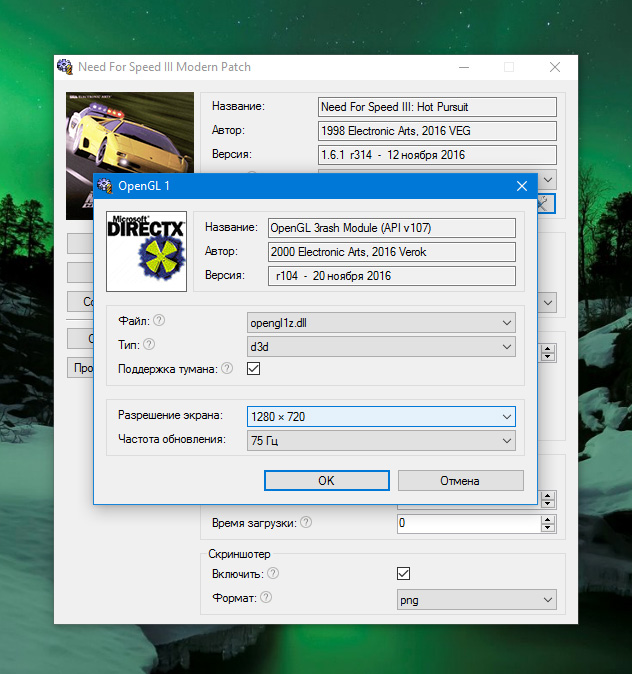Click the Need For Speed III window icon
The height and width of the screenshot is (674, 632).
(x=65, y=67)
